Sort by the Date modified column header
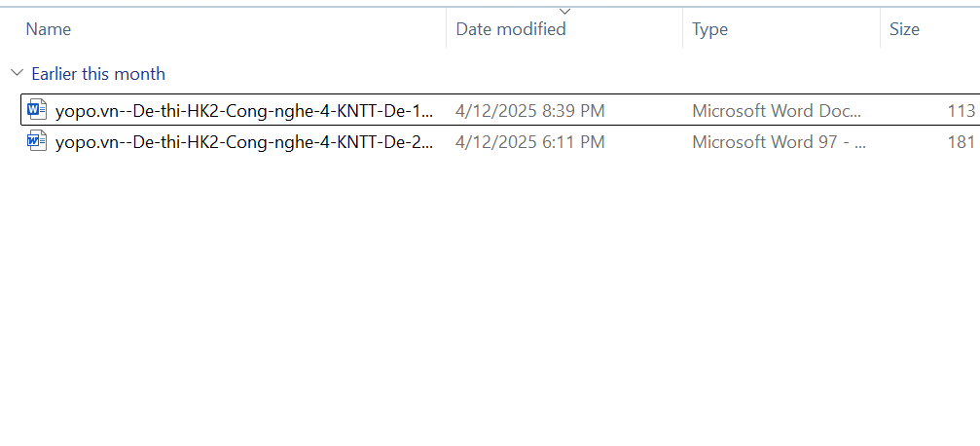Screen dimensions: 980x446 511,29
